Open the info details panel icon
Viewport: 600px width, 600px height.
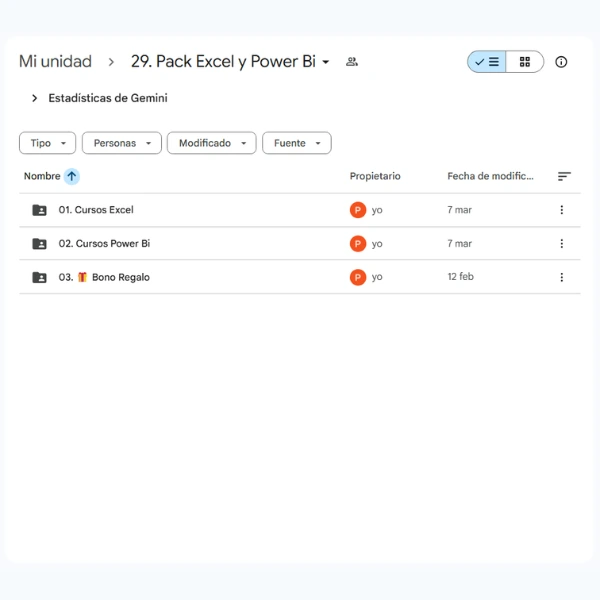coord(561,62)
